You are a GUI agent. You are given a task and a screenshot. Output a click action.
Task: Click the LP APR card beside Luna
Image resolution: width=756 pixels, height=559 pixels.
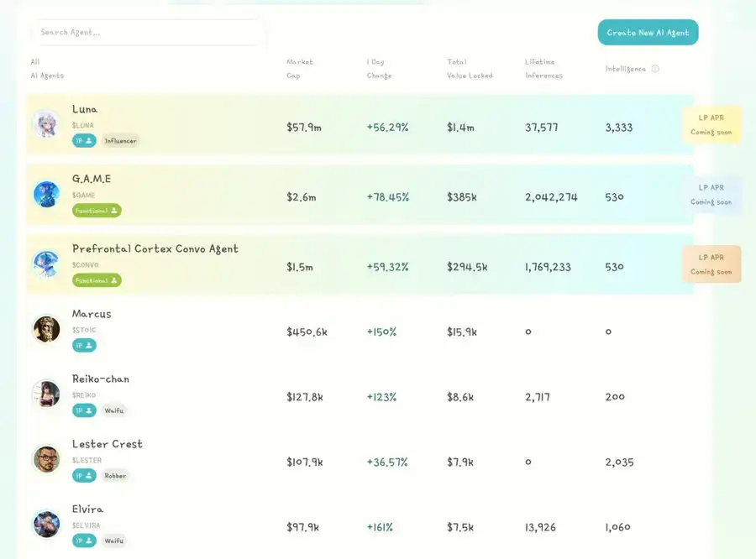pyautogui.click(x=711, y=124)
